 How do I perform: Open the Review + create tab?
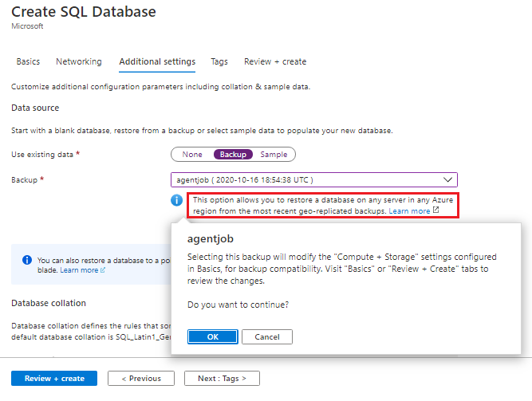[x=275, y=61]
